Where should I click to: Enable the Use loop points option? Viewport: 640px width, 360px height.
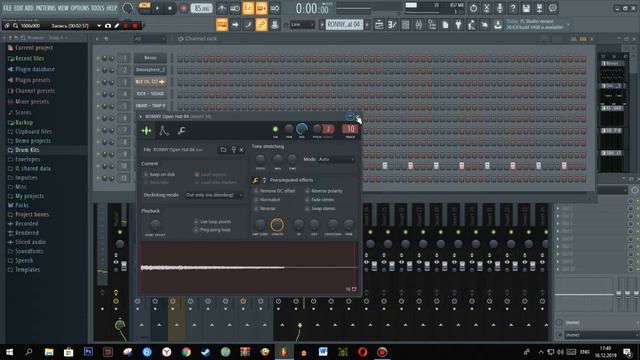196,222
